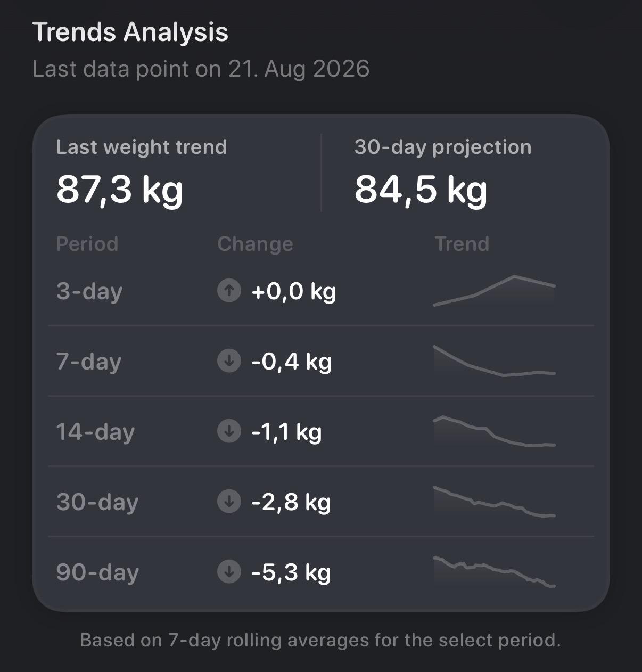Choose the 14-day period row label

95,432
